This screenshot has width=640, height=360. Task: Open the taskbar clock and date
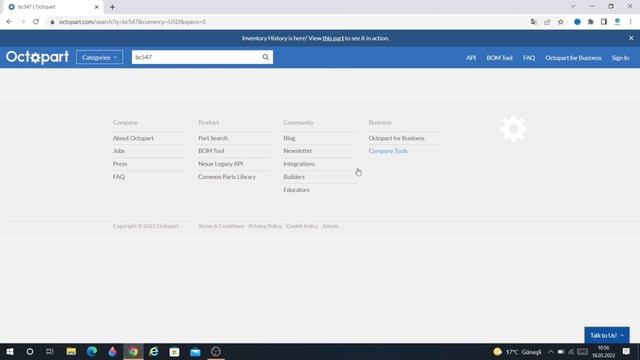point(603,351)
